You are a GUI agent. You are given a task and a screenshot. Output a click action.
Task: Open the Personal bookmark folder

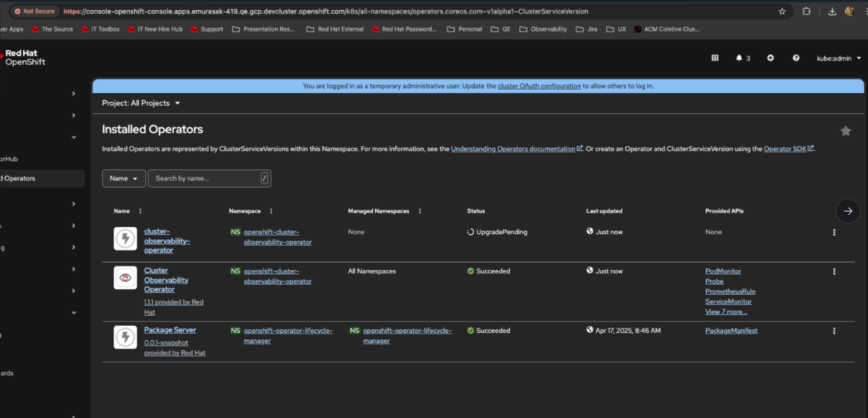point(464,29)
